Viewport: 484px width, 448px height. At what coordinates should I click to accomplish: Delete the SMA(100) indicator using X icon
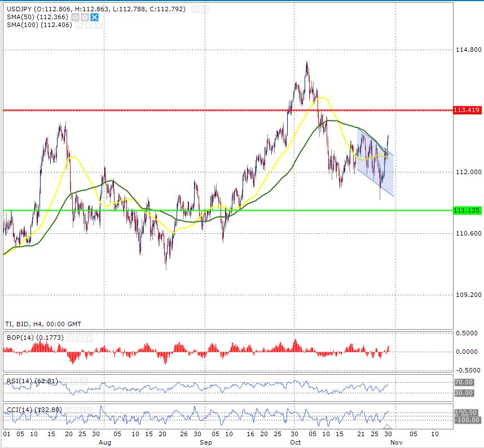click(97, 25)
